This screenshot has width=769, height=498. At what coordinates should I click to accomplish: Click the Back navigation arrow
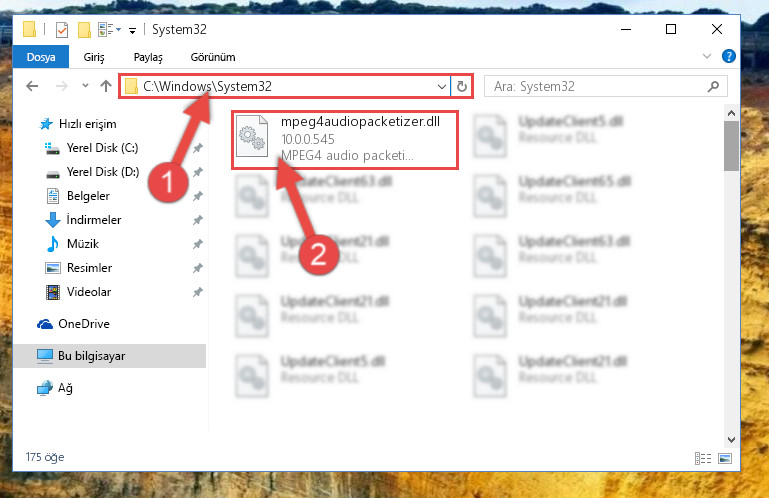32,86
